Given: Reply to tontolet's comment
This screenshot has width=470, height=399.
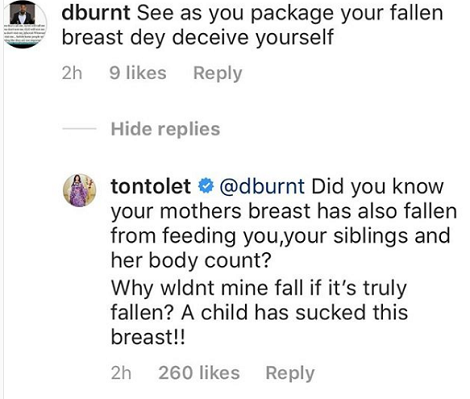Looking at the screenshot, I should click(x=290, y=373).
